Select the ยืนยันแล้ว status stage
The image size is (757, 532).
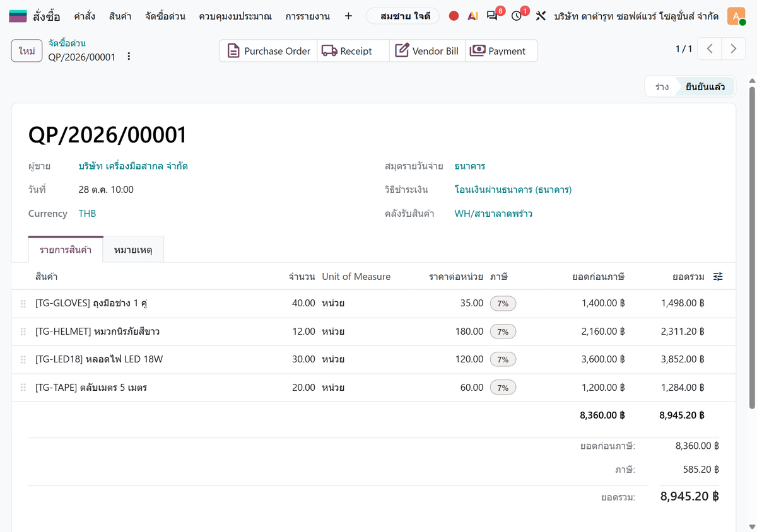[705, 87]
